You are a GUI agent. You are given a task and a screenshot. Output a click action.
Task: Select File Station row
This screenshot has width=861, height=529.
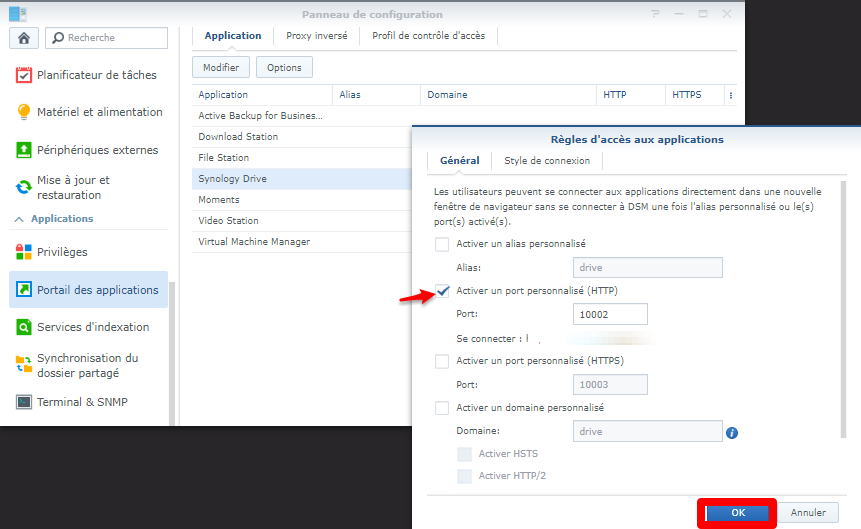(301, 158)
